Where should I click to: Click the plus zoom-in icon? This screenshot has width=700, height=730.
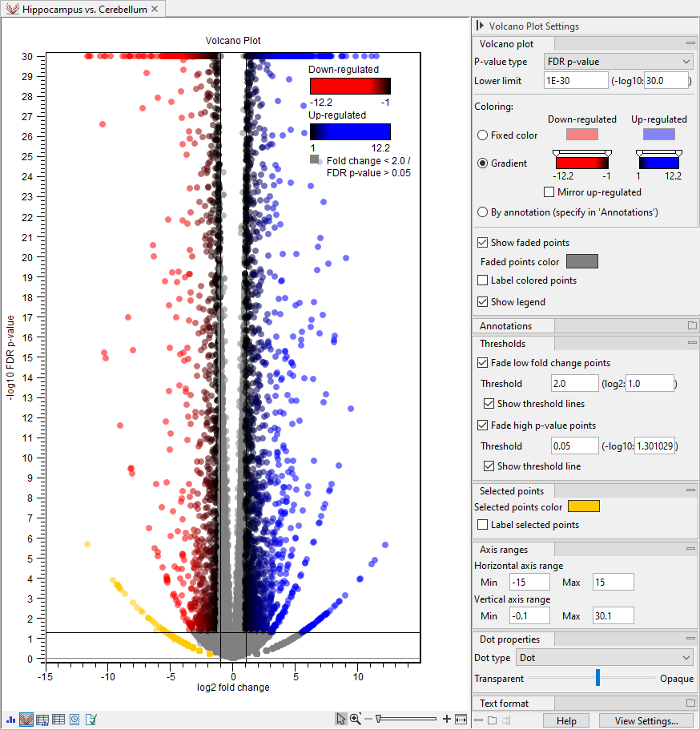coord(447,720)
